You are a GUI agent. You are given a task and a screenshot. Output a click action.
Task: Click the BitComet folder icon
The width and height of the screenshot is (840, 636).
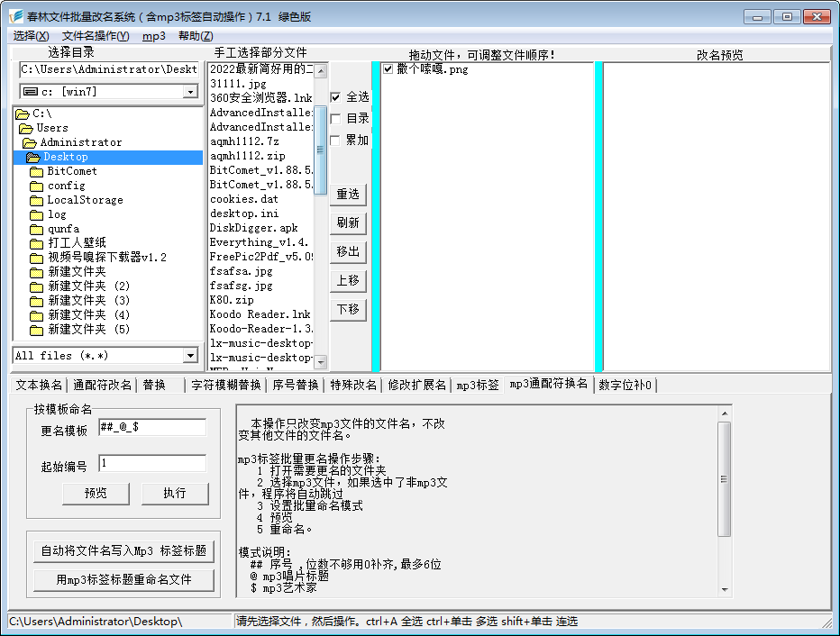click(x=36, y=171)
